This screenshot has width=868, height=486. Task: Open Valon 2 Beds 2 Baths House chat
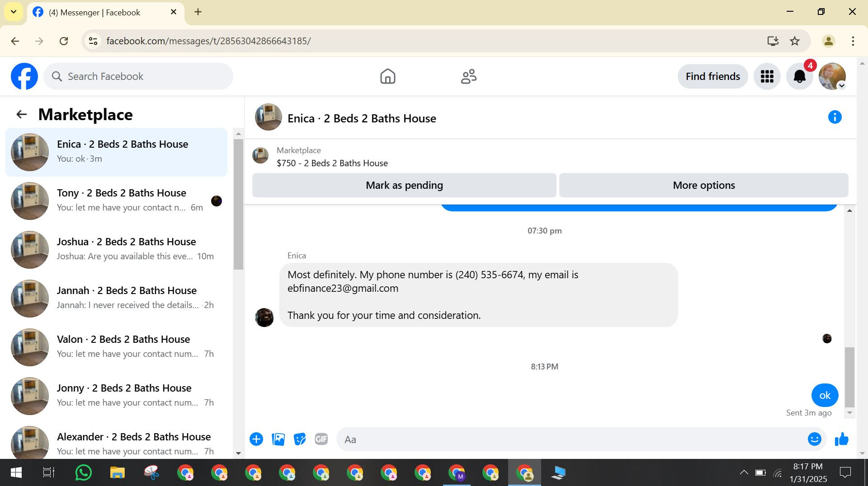(x=116, y=347)
